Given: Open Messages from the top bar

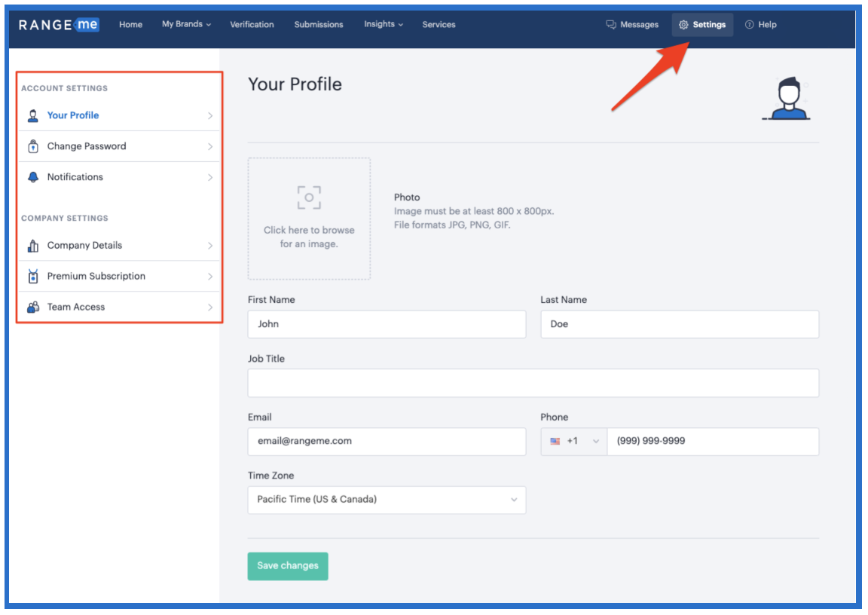Looking at the screenshot, I should coord(632,24).
